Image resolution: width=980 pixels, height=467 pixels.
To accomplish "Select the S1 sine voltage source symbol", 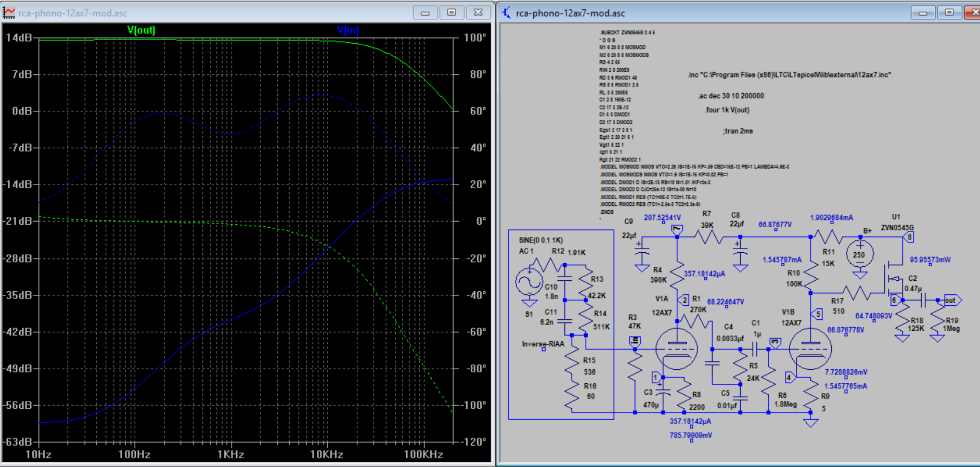I will (529, 282).
